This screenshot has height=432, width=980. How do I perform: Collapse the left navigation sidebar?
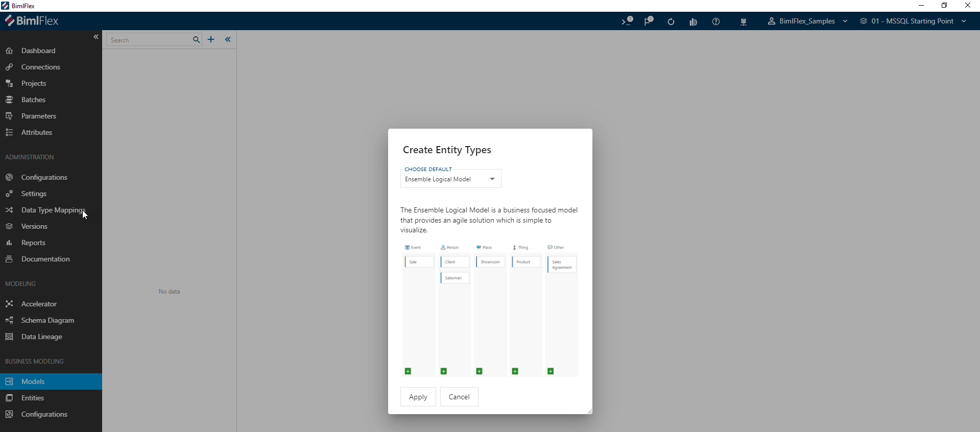(x=96, y=37)
